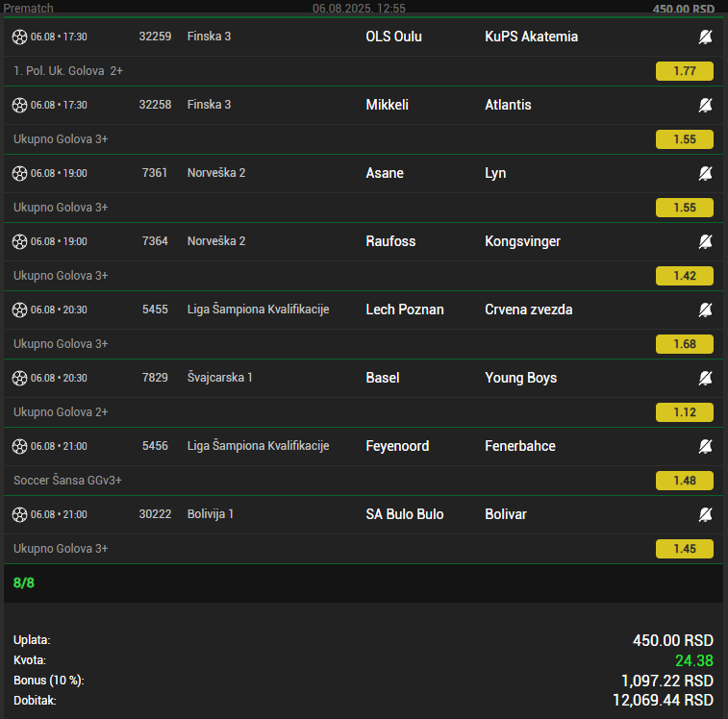This screenshot has height=719, width=728.
Task: Click the 450.00 RSD Uplata value
Action: point(673,640)
